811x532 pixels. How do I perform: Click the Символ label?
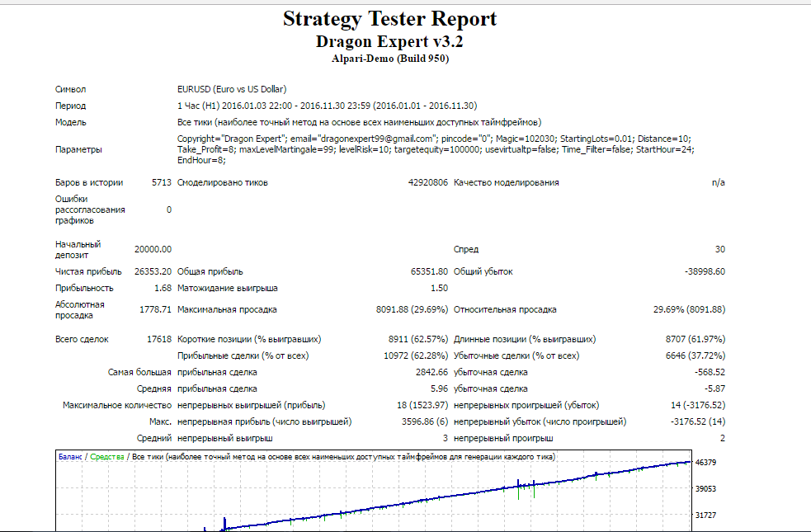pos(70,89)
